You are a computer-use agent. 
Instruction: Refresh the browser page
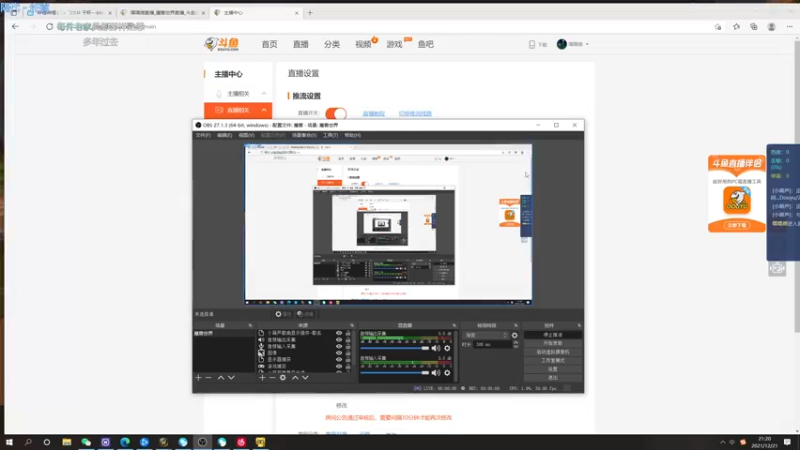pos(49,27)
